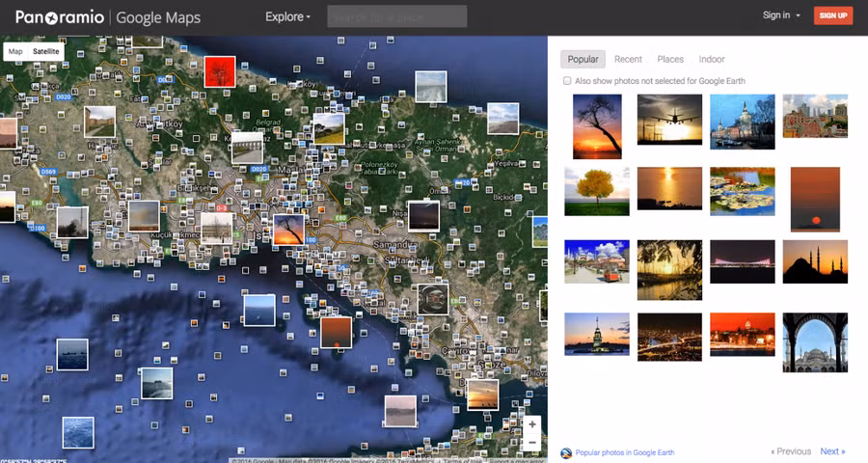868x463 pixels.
Task: Click the SIGN UP button
Action: click(x=831, y=15)
